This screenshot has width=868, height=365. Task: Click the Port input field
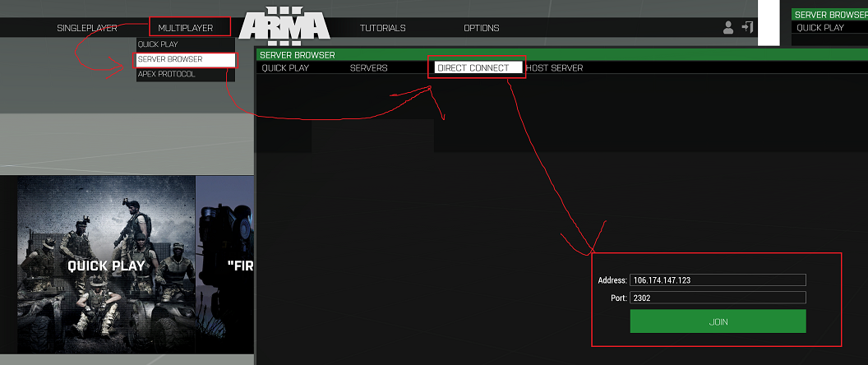pyautogui.click(x=718, y=298)
